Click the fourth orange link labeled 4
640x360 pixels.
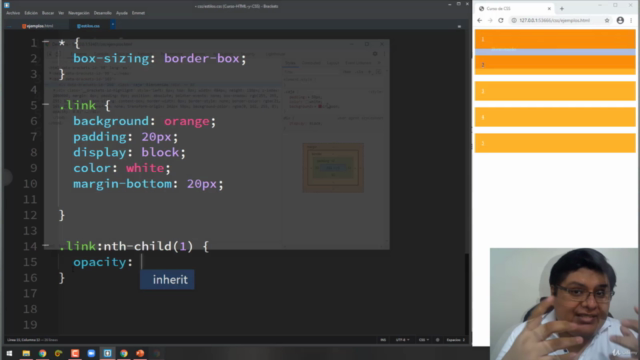(x=555, y=117)
